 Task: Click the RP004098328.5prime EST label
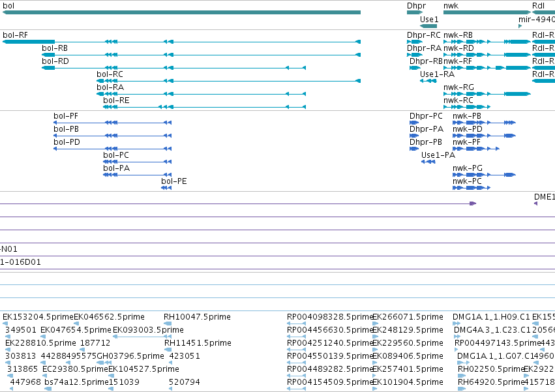point(330,317)
